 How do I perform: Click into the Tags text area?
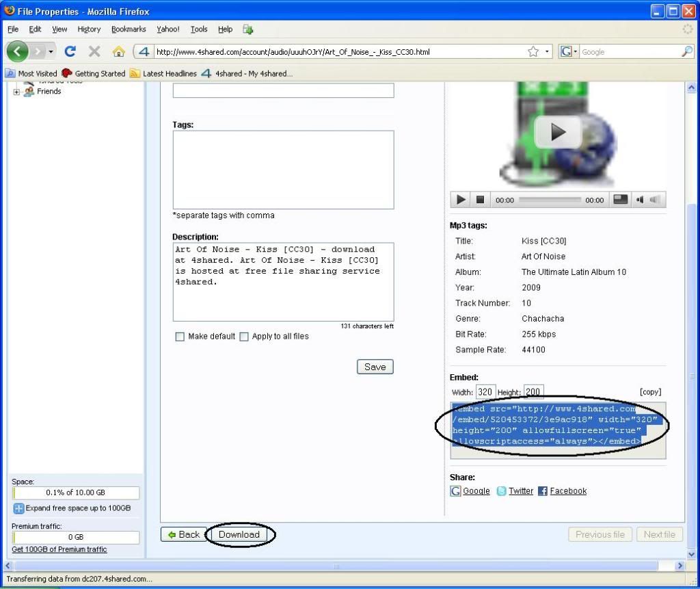coord(284,170)
